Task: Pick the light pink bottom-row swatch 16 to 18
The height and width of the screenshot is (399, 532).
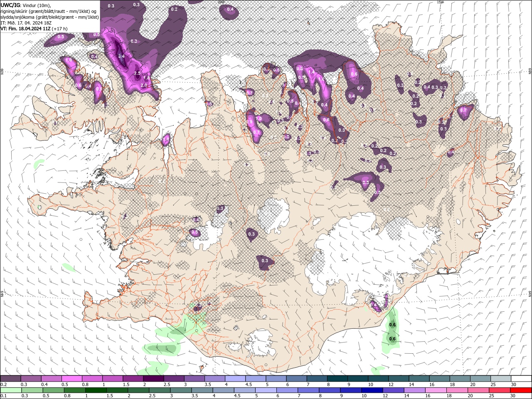Action: coord(436,390)
